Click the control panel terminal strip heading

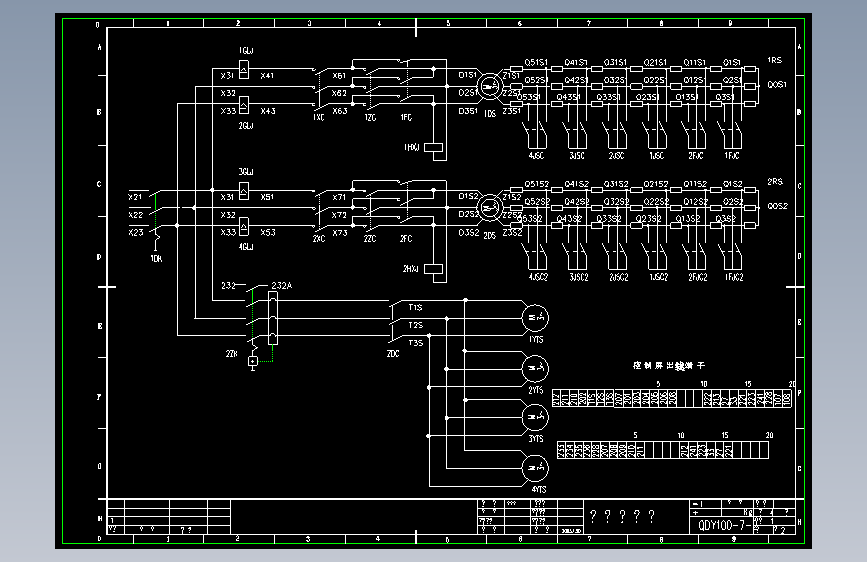pos(669,366)
